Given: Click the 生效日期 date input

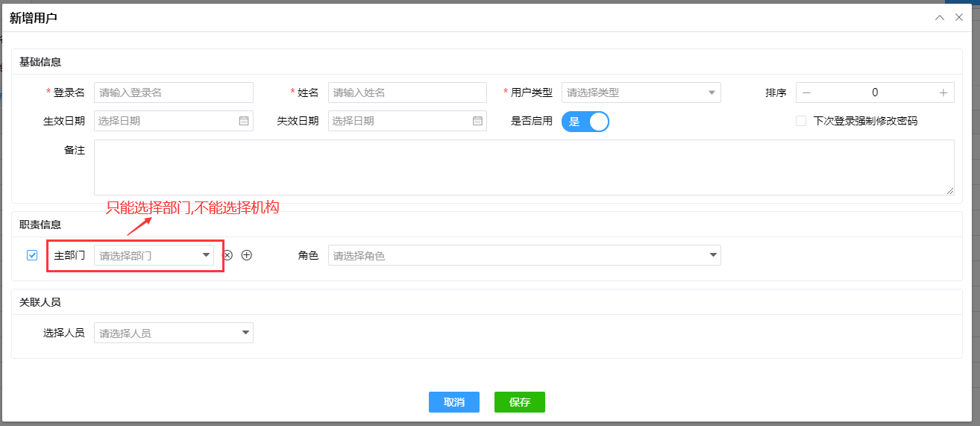Looking at the screenshot, I should point(174,121).
